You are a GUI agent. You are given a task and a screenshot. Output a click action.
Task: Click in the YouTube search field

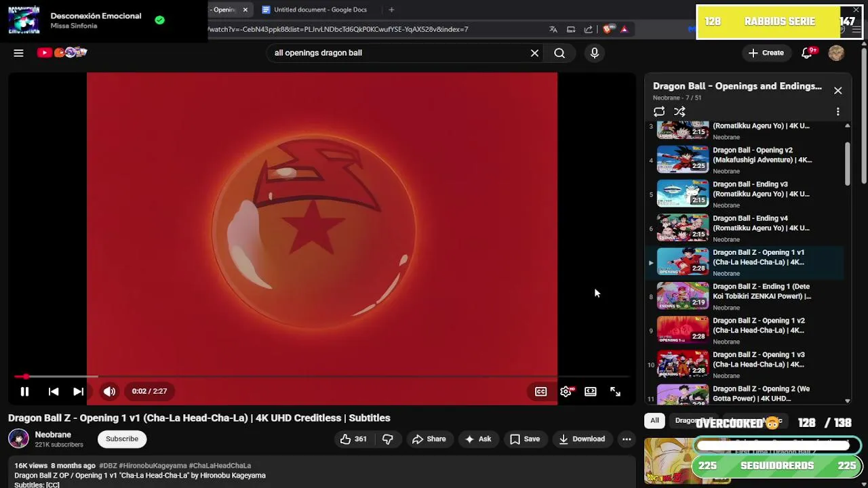[399, 53]
